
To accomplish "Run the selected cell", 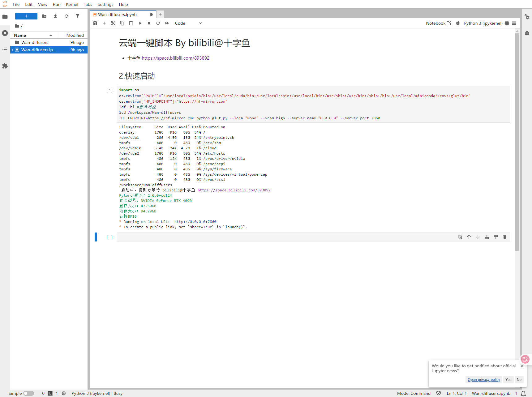I will 140,23.
